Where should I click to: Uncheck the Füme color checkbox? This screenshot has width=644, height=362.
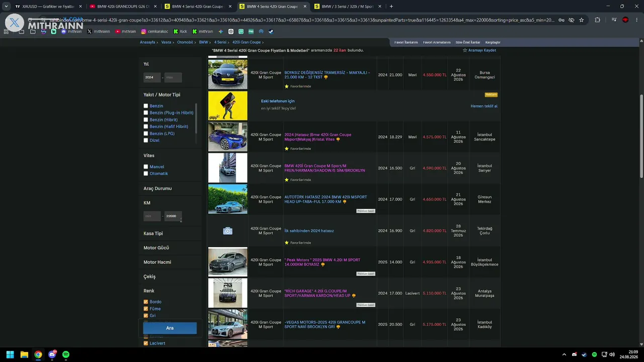point(146,309)
